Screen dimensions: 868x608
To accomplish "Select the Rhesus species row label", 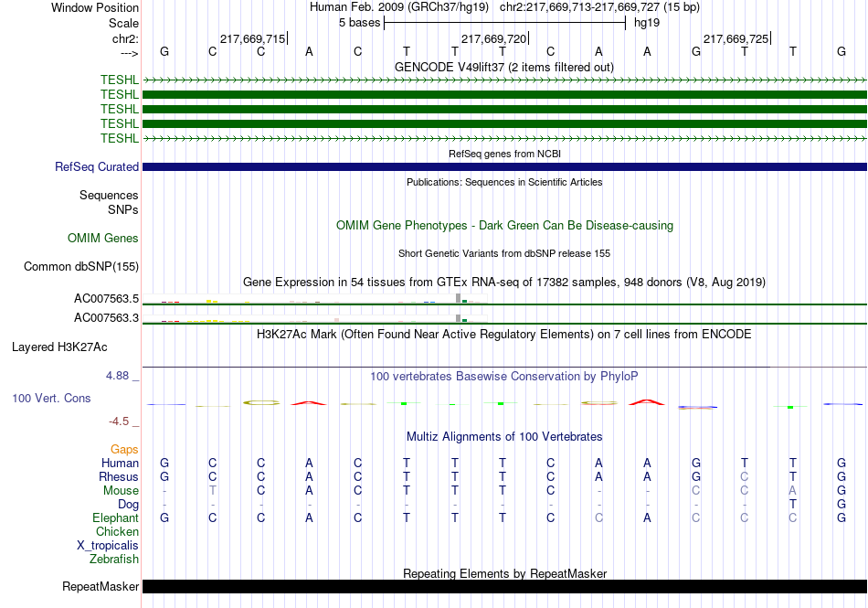I will 119,476.
